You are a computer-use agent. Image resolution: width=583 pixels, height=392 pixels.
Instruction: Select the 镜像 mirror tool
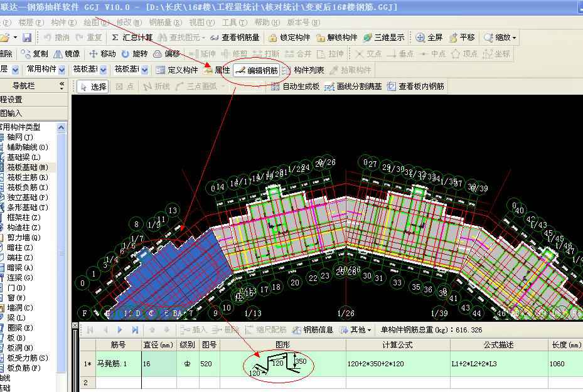67,54
